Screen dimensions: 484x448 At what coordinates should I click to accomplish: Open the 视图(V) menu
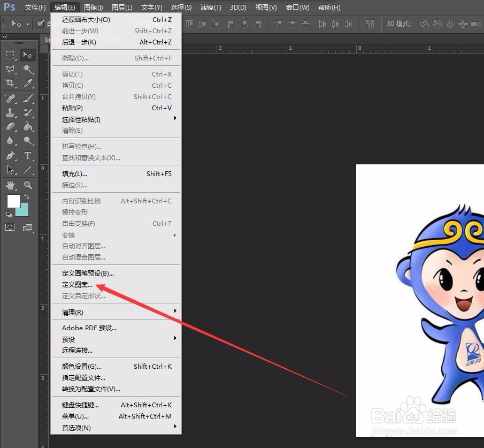click(x=266, y=7)
